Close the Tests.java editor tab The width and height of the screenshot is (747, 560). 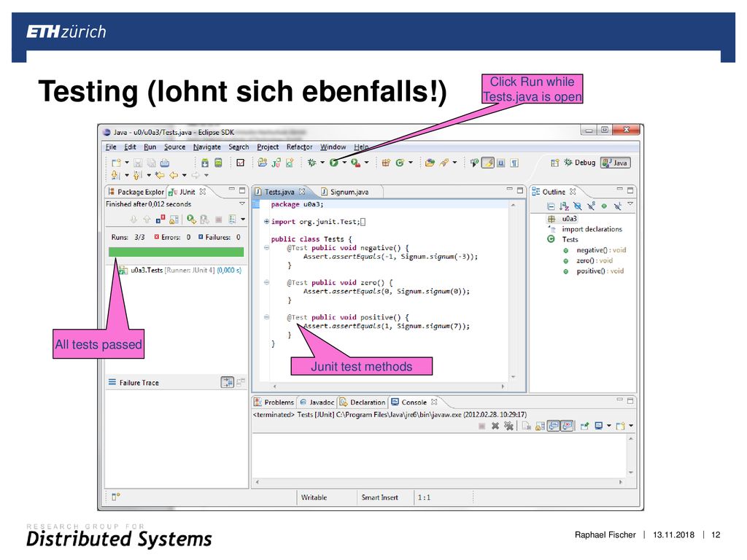pos(302,192)
